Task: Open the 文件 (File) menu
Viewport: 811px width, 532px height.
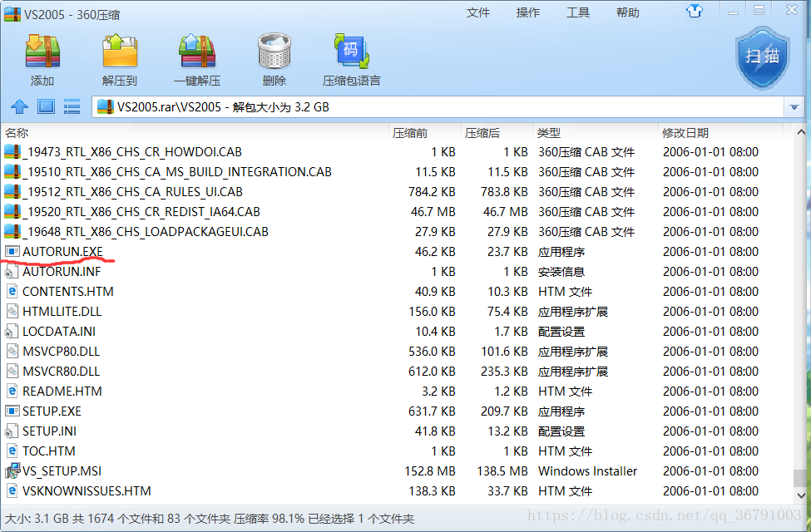Action: pos(478,12)
